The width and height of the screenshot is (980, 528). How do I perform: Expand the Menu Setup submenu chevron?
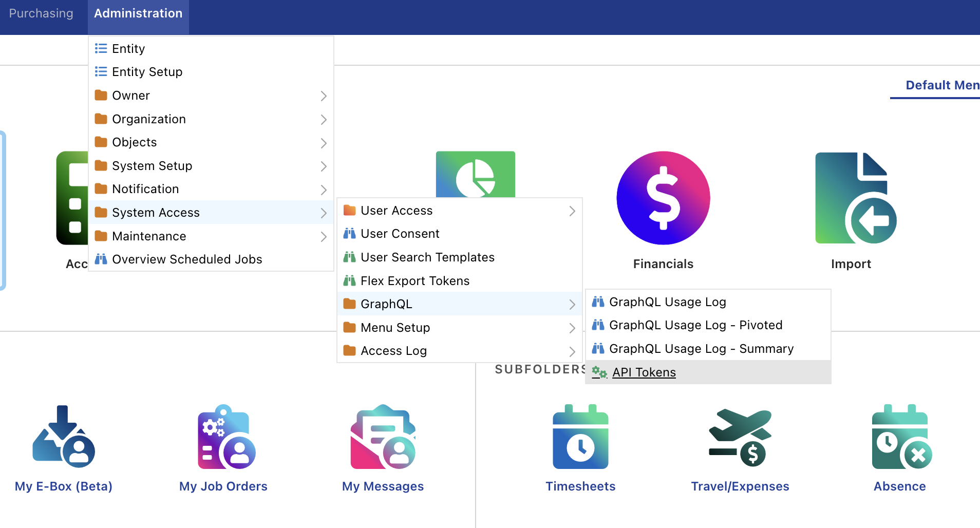(572, 328)
